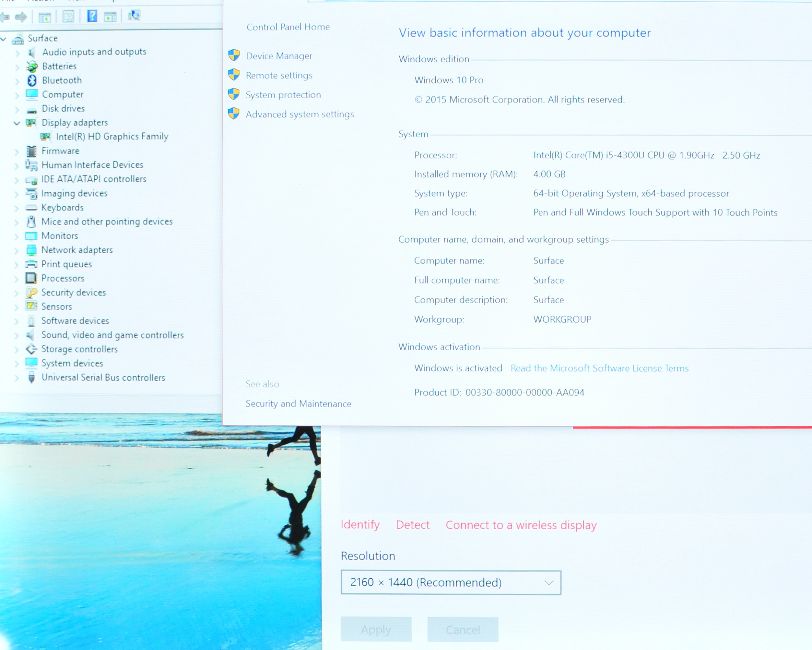
Task: Click Show/Hide Console Tree toolbar icon
Action: click(44, 17)
